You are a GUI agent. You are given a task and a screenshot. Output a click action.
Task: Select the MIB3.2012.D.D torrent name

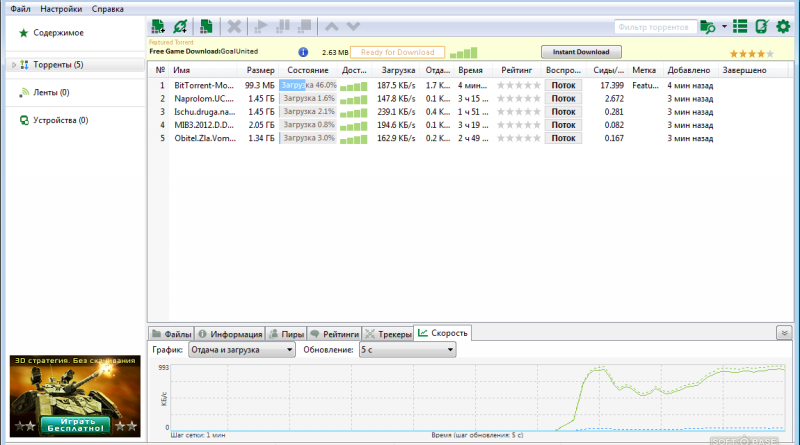click(204, 126)
